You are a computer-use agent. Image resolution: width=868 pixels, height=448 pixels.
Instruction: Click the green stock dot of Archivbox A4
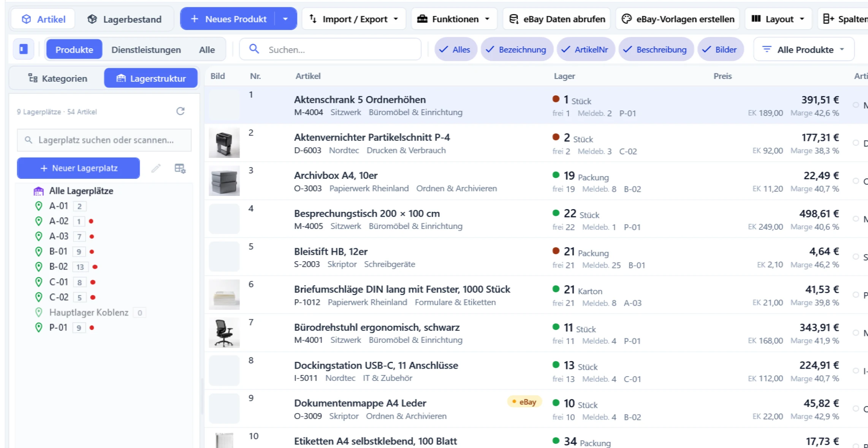click(556, 175)
